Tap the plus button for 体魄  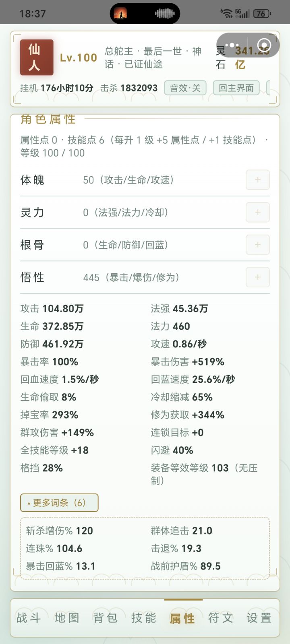pyautogui.click(x=258, y=180)
